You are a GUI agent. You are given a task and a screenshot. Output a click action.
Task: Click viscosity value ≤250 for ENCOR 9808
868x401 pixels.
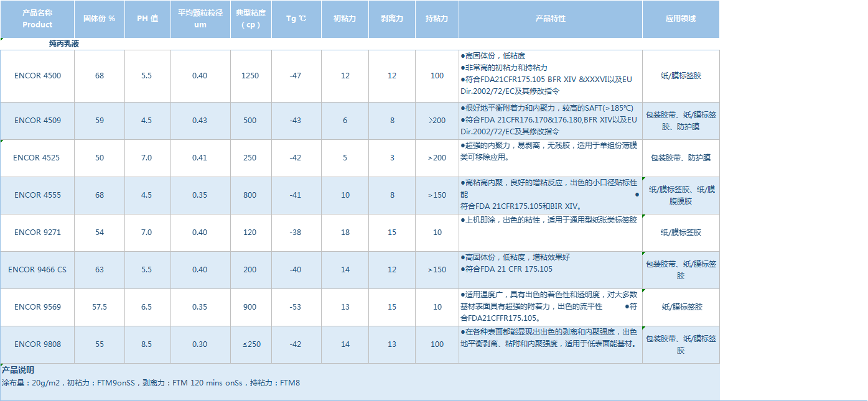coord(250,344)
